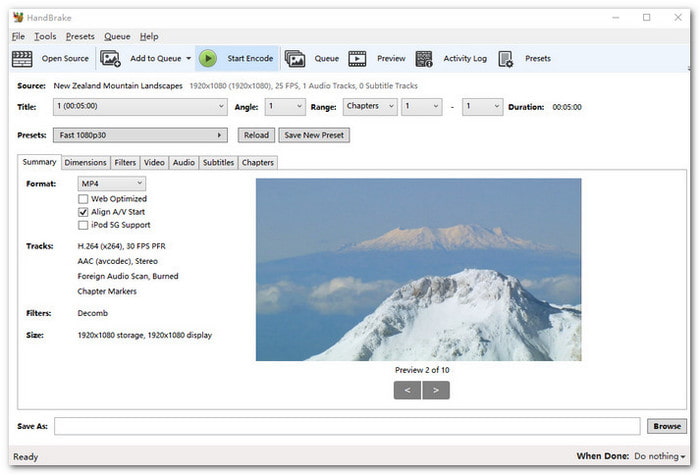Open the When Done Do nothing dropdown
This screenshot has height=475, width=700.
point(660,456)
